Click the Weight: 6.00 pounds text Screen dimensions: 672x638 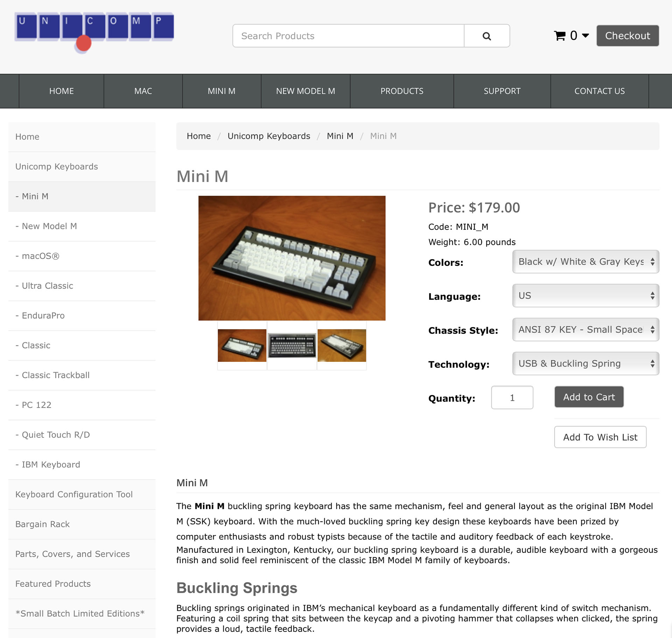tap(472, 242)
